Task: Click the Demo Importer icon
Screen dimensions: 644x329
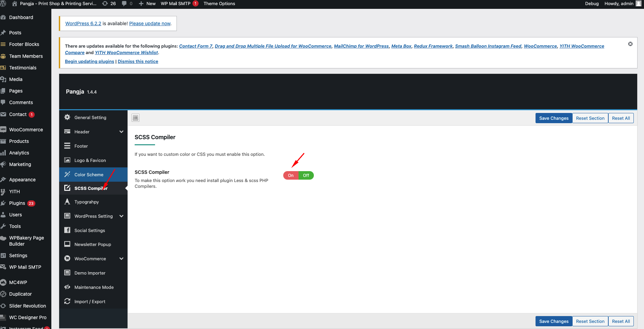Action: [x=67, y=273]
